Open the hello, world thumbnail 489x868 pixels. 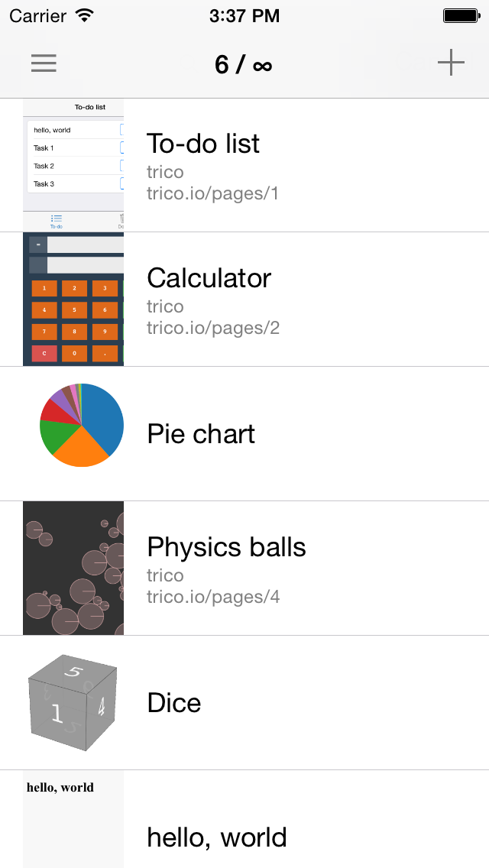point(73,819)
